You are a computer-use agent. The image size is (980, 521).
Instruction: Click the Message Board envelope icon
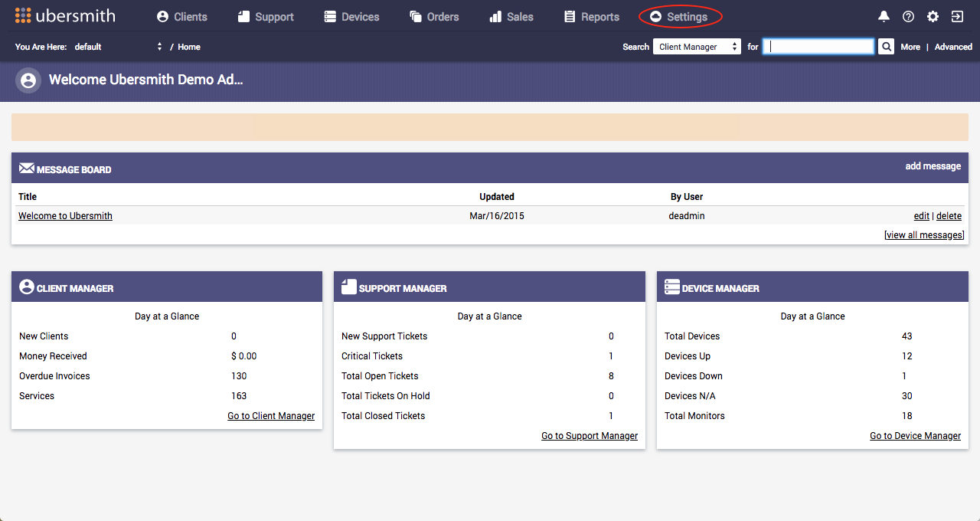[27, 169]
